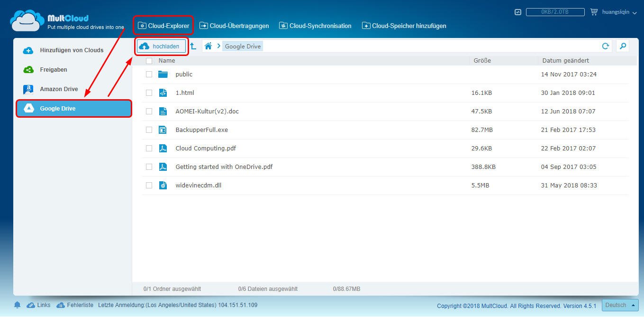Image resolution: width=644 pixels, height=317 pixels.
Task: Click the file name widevinecdm.dll
Action: click(x=199, y=185)
